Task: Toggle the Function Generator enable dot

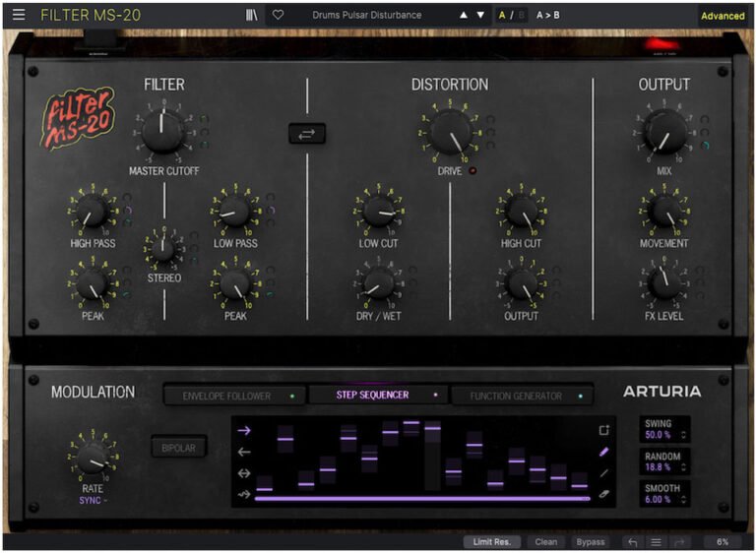Action: click(x=581, y=397)
